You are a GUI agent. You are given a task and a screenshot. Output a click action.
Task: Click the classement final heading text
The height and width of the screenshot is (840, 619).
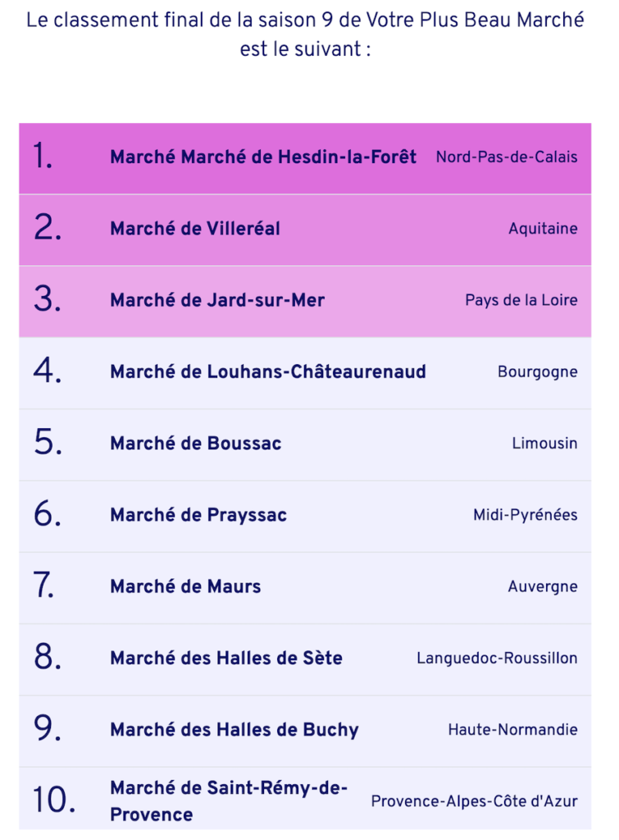pyautogui.click(x=305, y=34)
